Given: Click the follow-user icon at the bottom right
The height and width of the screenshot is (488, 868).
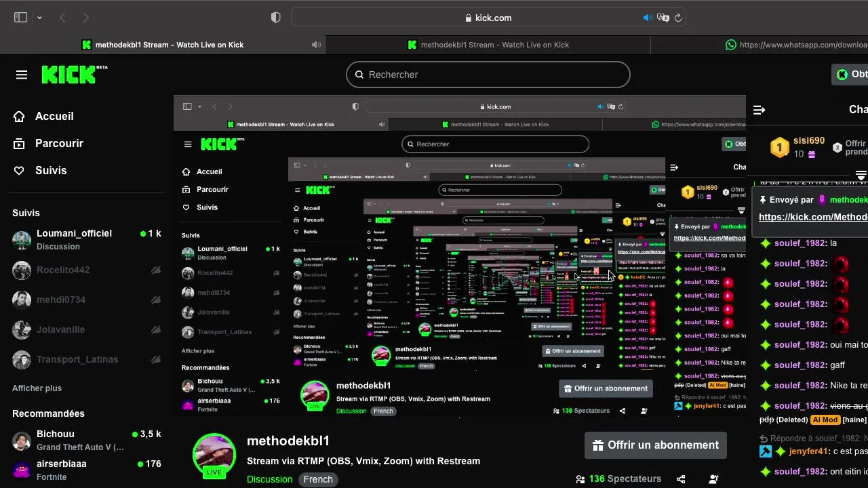Looking at the screenshot, I should (x=713, y=479).
